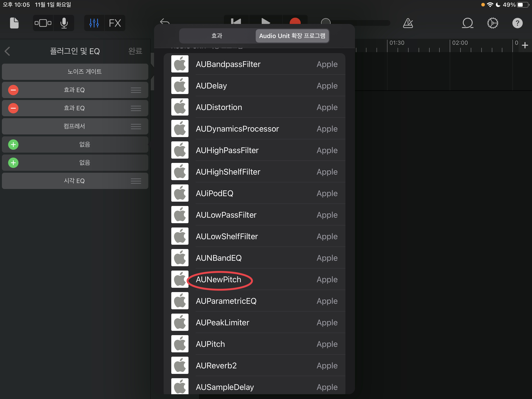Click the 02:00 ruler marker

point(460,43)
